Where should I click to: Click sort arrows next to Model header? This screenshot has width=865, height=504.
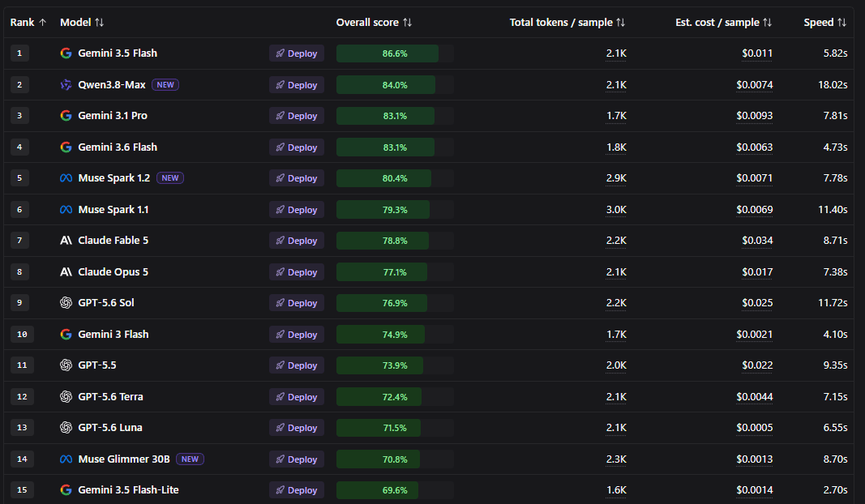coord(99,23)
